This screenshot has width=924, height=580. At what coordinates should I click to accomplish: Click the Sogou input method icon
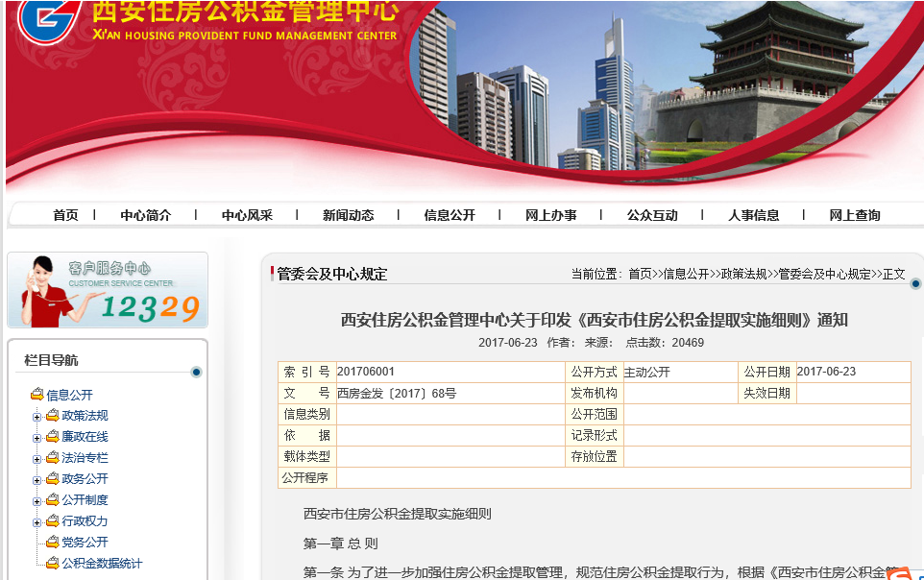(x=898, y=573)
